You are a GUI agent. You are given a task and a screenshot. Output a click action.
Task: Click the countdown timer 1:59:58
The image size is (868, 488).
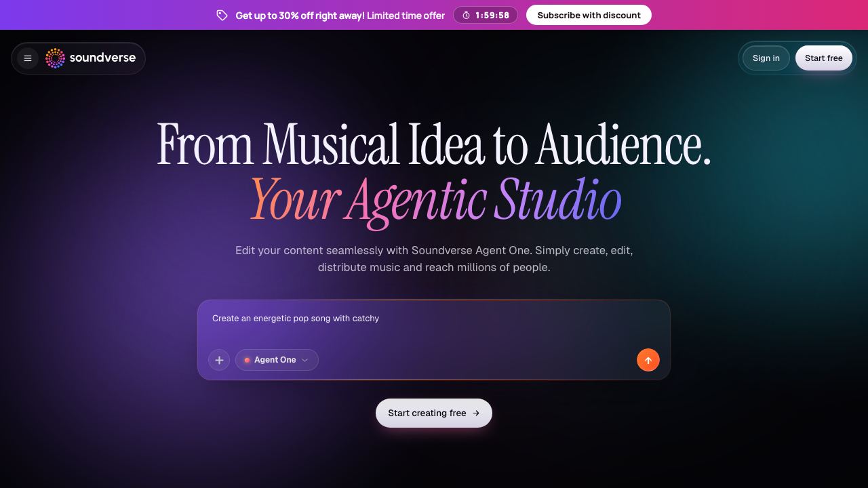486,15
